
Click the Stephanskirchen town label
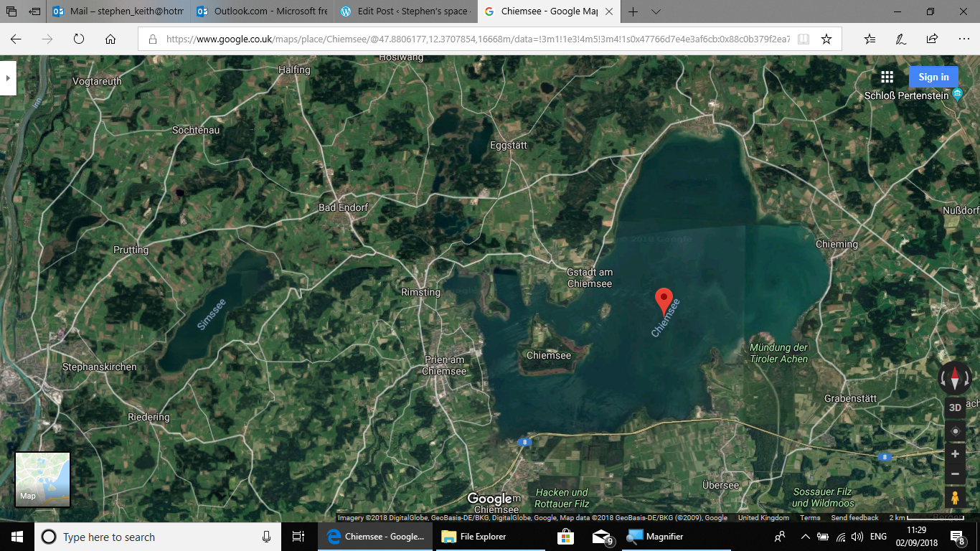pos(99,367)
